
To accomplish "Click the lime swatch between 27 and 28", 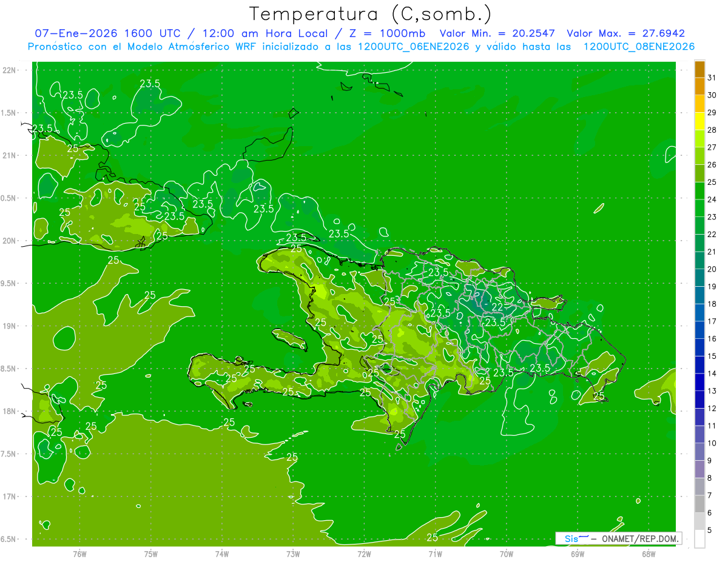I will click(x=699, y=138).
